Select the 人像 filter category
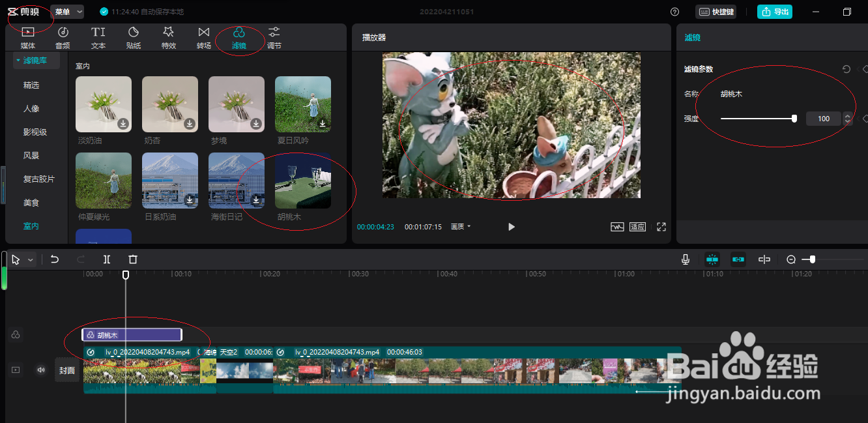 point(31,108)
